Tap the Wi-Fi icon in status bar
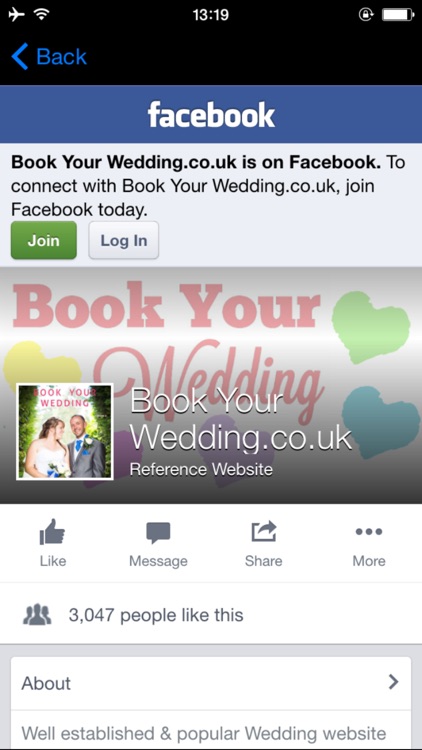The width and height of the screenshot is (422, 750). pos(42,15)
